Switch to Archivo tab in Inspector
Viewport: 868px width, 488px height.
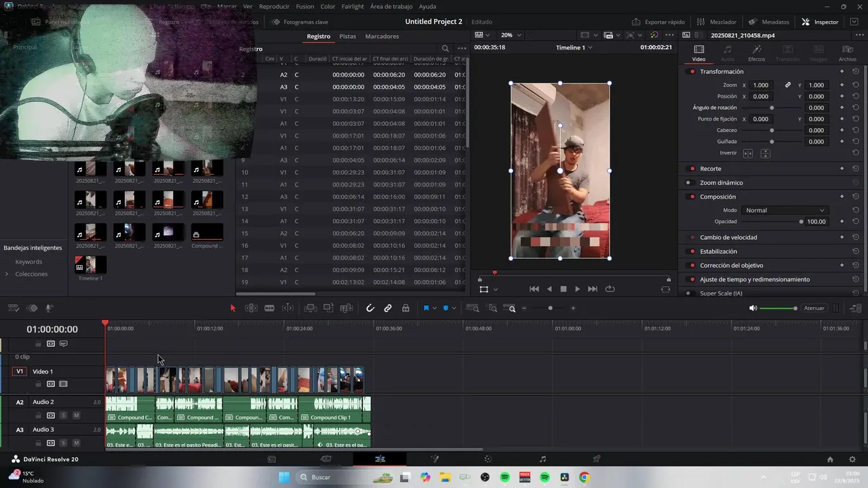click(x=847, y=53)
